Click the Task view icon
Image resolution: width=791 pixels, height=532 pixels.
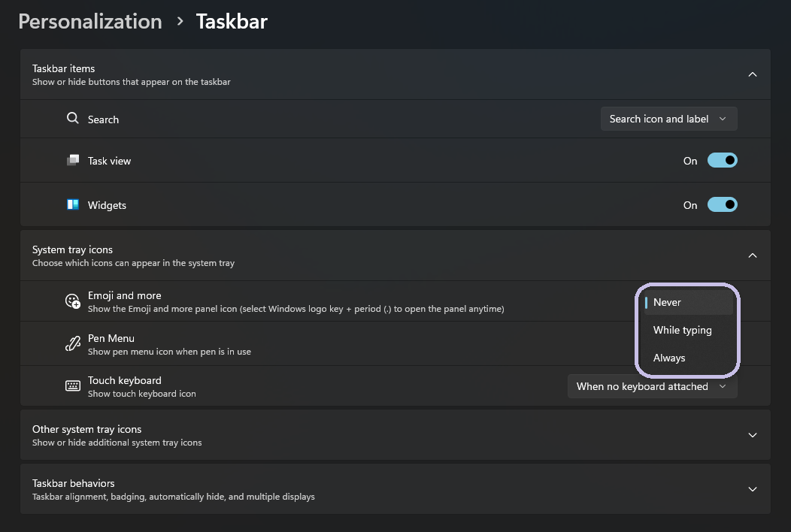point(73,160)
